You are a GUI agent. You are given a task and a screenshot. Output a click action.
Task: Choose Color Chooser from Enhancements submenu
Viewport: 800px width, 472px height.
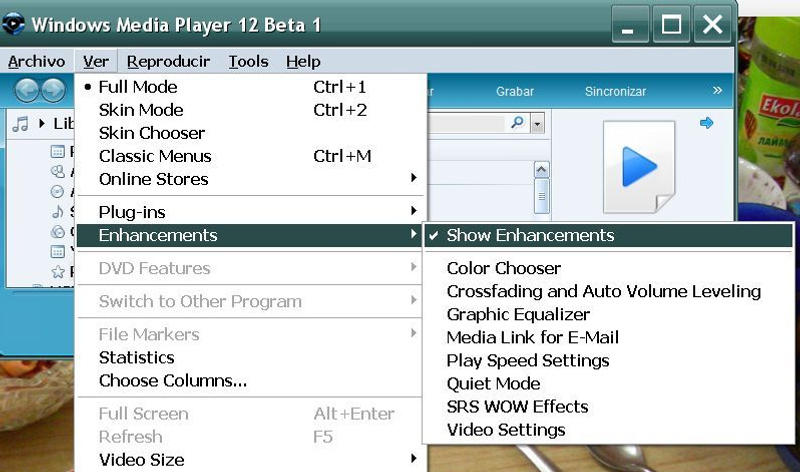(503, 268)
